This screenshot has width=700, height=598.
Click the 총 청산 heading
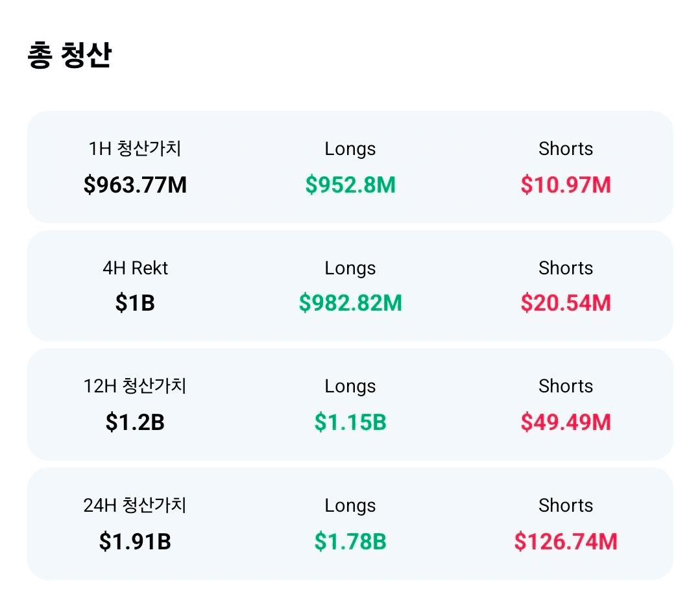pyautogui.click(x=69, y=56)
